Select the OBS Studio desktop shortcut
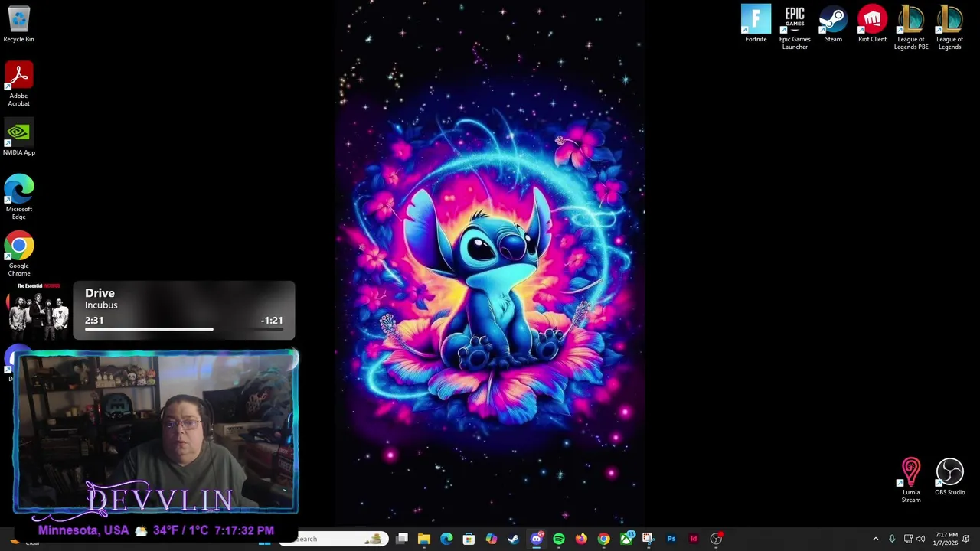This screenshot has height=551, width=980. pyautogui.click(x=949, y=477)
